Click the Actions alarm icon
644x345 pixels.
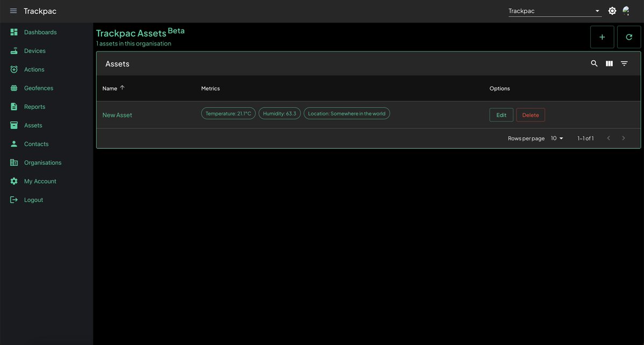pos(14,69)
